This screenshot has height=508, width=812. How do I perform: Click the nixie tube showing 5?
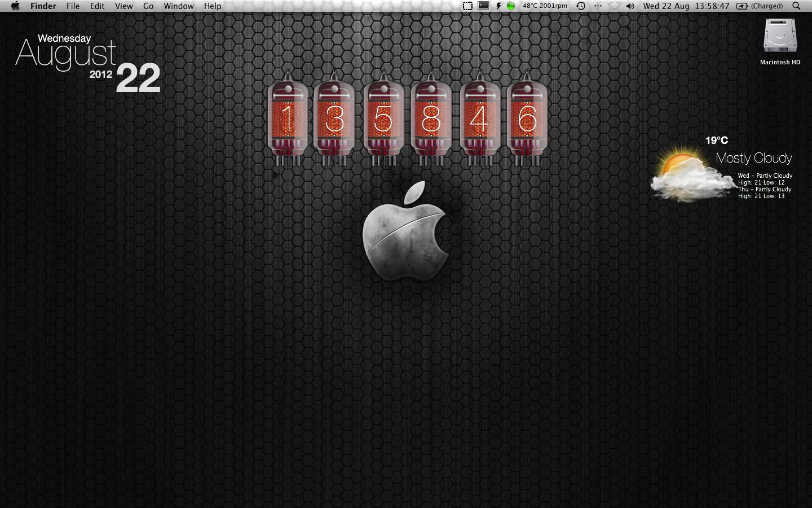click(383, 119)
